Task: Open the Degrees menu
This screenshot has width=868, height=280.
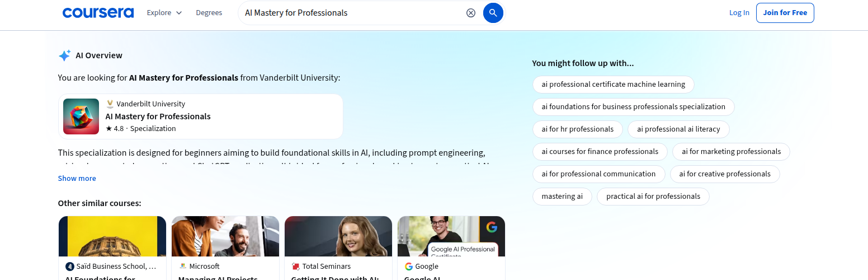Action: [x=209, y=13]
